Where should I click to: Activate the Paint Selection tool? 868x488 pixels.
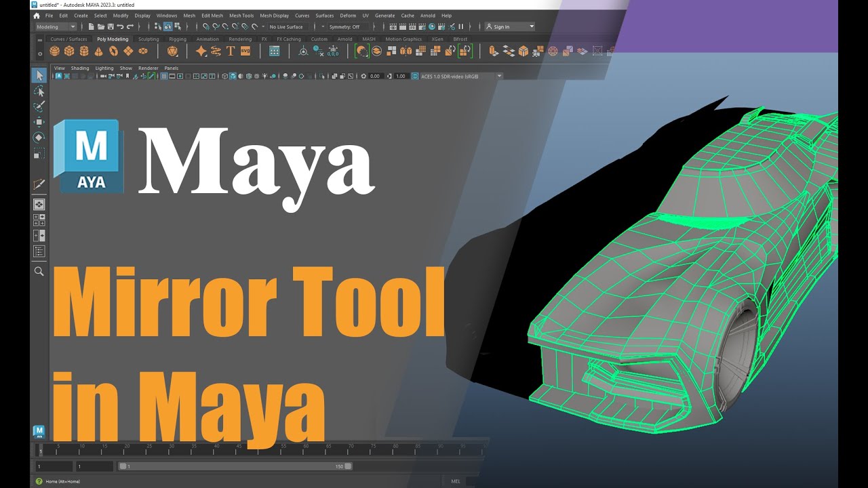(39, 106)
